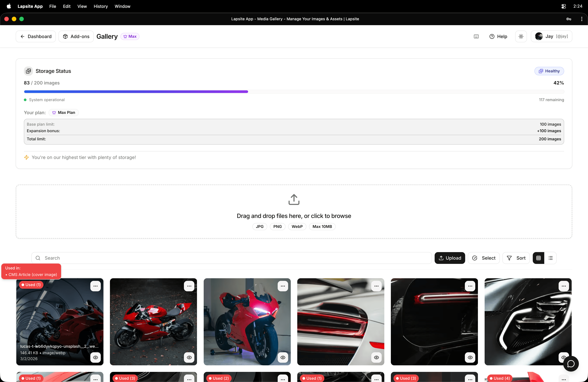Open the History menu in menu bar
The width and height of the screenshot is (588, 382).
101,6
